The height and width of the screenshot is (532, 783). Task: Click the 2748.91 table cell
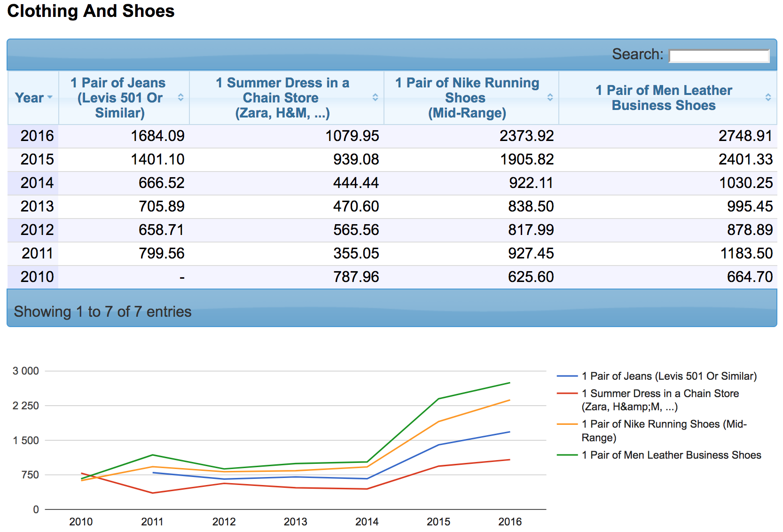pyautogui.click(x=745, y=136)
